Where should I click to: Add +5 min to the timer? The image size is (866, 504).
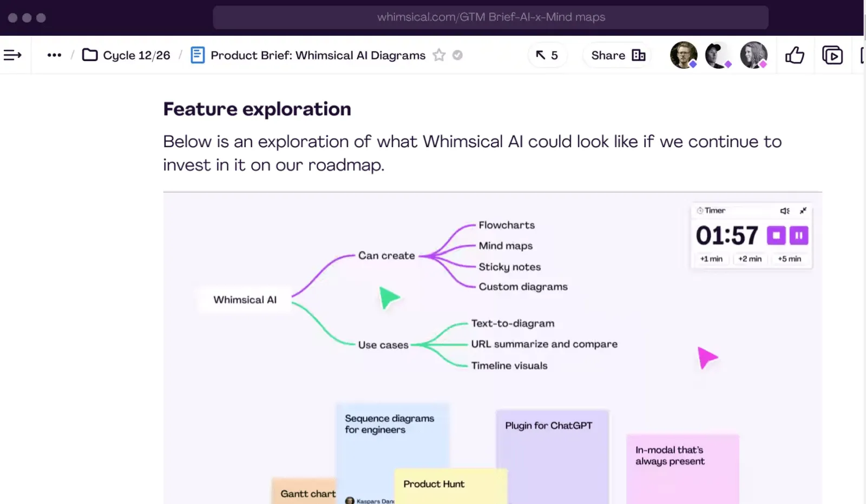tap(790, 259)
